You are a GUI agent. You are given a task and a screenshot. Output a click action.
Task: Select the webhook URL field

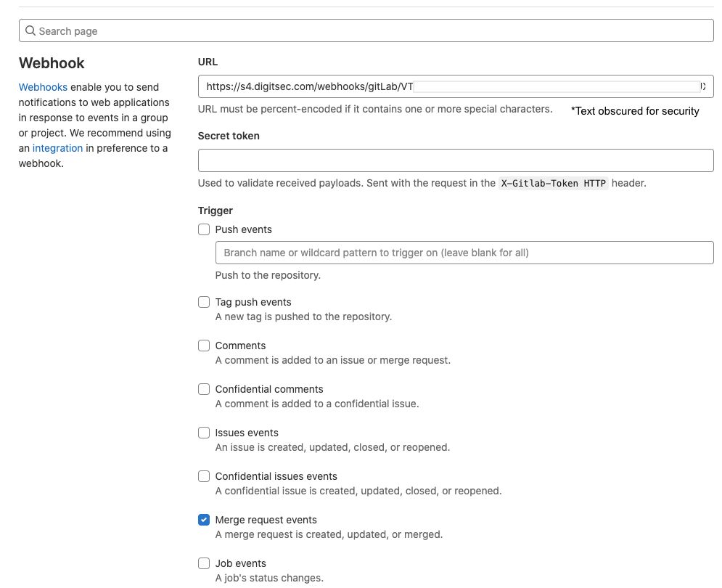click(x=455, y=86)
